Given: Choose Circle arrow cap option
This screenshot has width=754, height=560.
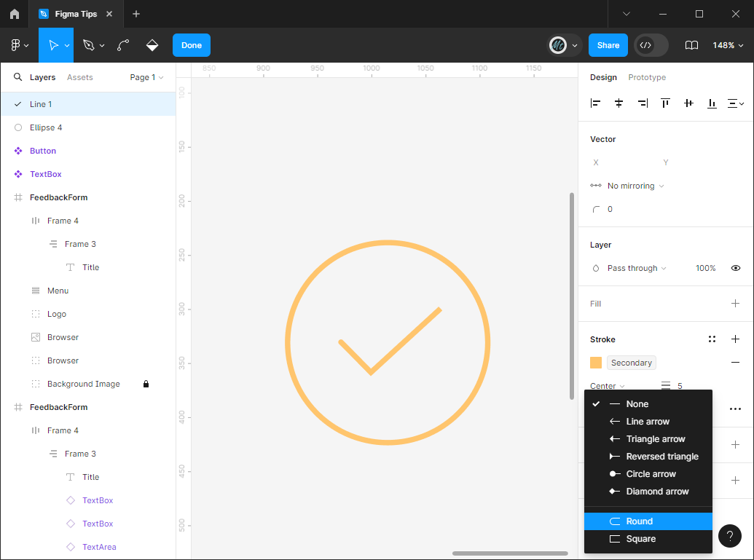Looking at the screenshot, I should [x=648, y=473].
